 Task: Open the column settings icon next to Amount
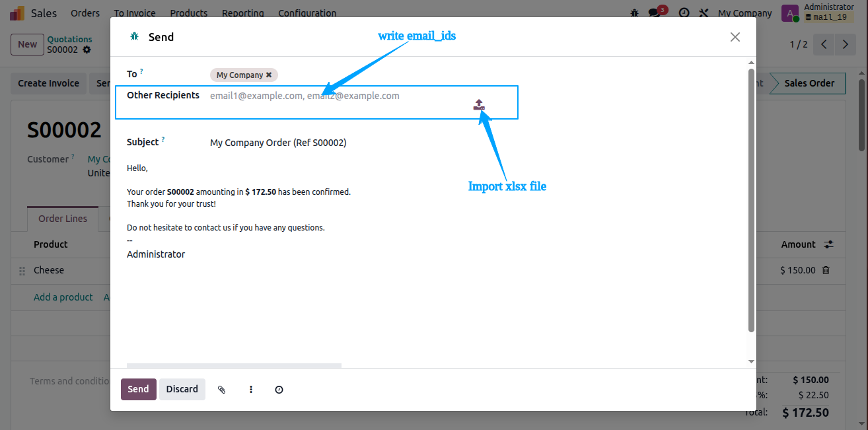(829, 244)
